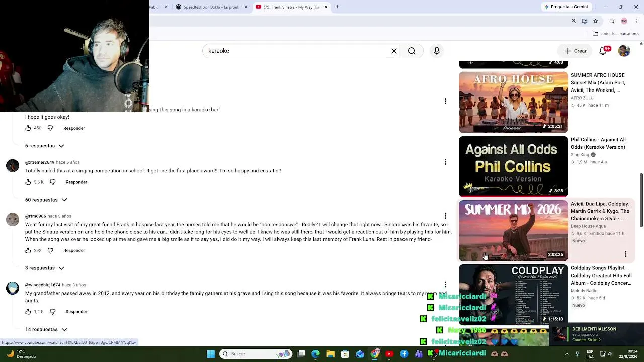Like the comment with 450 likes
This screenshot has height=362, width=644.
pyautogui.click(x=28, y=128)
